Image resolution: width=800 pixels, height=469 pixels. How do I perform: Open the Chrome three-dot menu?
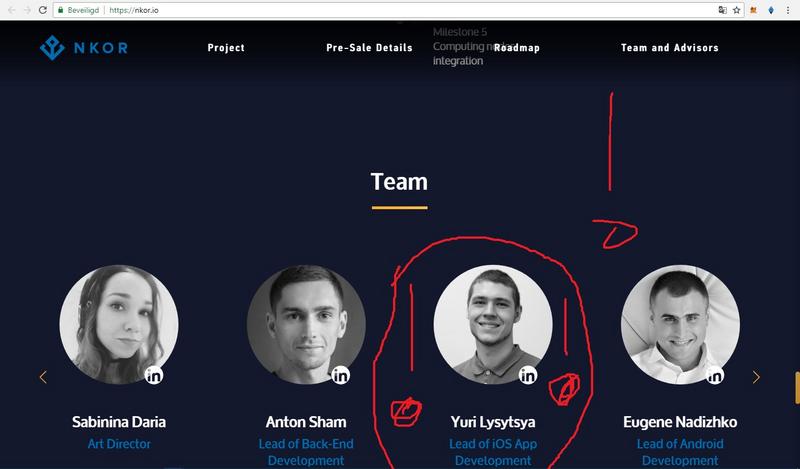(788, 10)
